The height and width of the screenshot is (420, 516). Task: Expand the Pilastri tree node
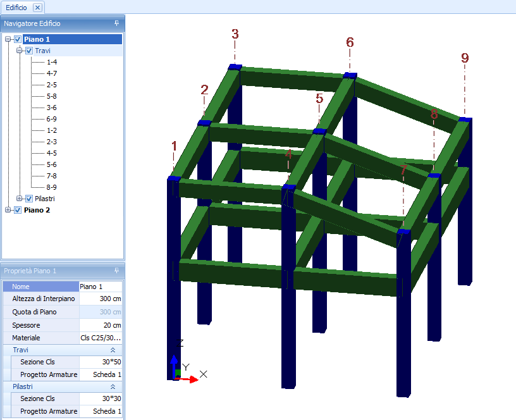click(x=20, y=199)
